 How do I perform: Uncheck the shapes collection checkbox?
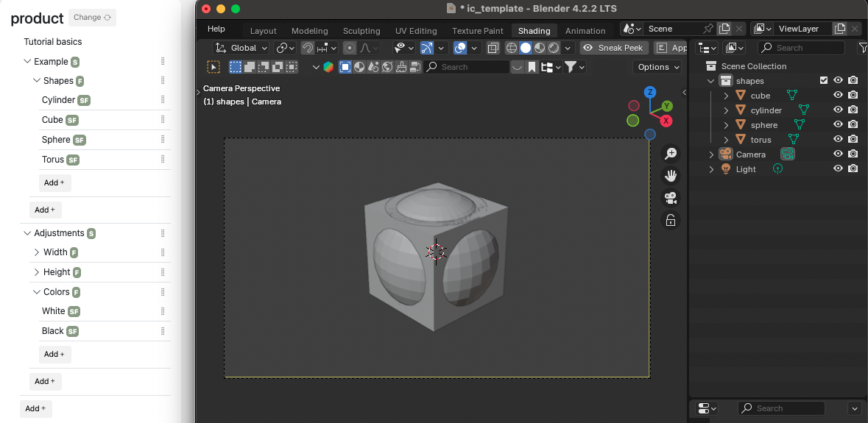(x=824, y=80)
